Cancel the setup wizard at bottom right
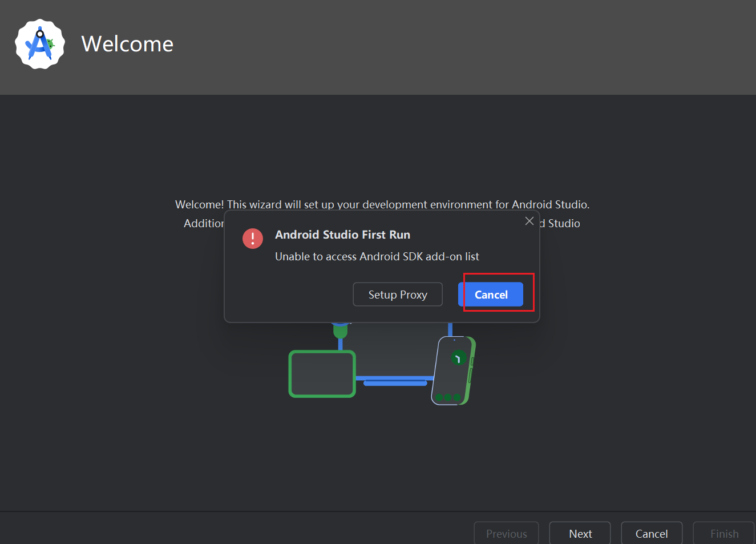The height and width of the screenshot is (544, 756). point(652,533)
